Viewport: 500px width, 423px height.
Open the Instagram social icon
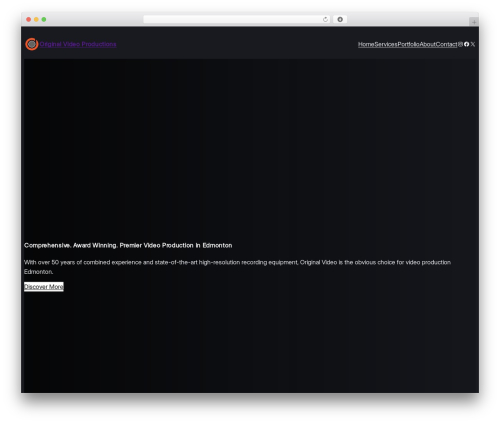point(460,44)
